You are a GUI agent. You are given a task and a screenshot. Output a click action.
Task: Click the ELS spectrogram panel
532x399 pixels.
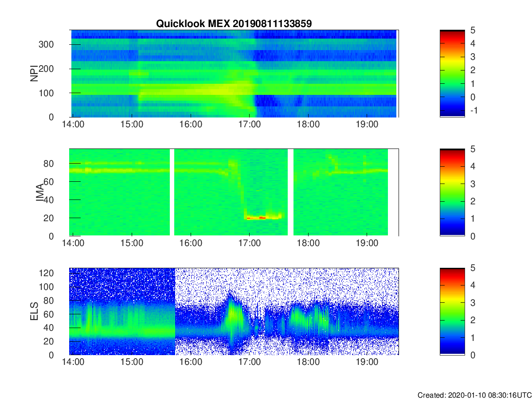pos(234,311)
